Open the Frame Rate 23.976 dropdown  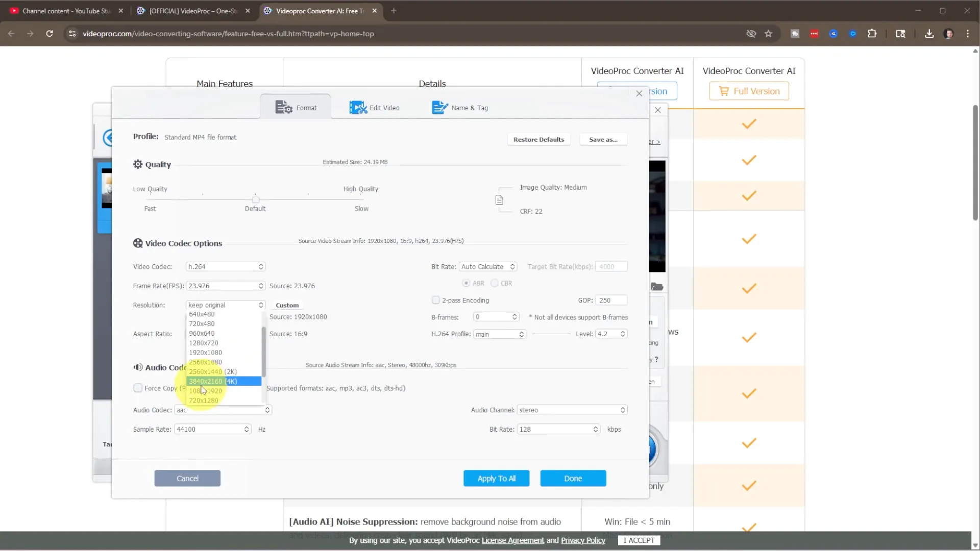click(226, 286)
